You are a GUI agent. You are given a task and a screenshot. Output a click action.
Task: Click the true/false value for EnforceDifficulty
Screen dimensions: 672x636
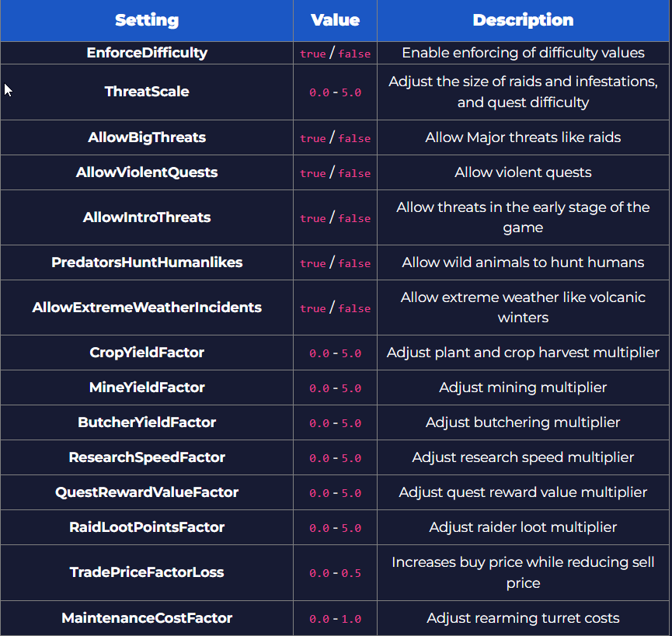point(335,54)
